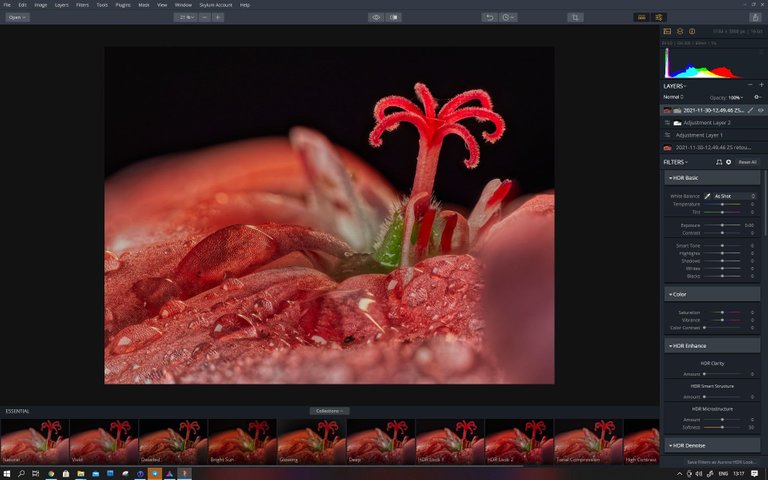The width and height of the screenshot is (768, 480).
Task: Pick the white balance eyedropper
Action: 707,196
